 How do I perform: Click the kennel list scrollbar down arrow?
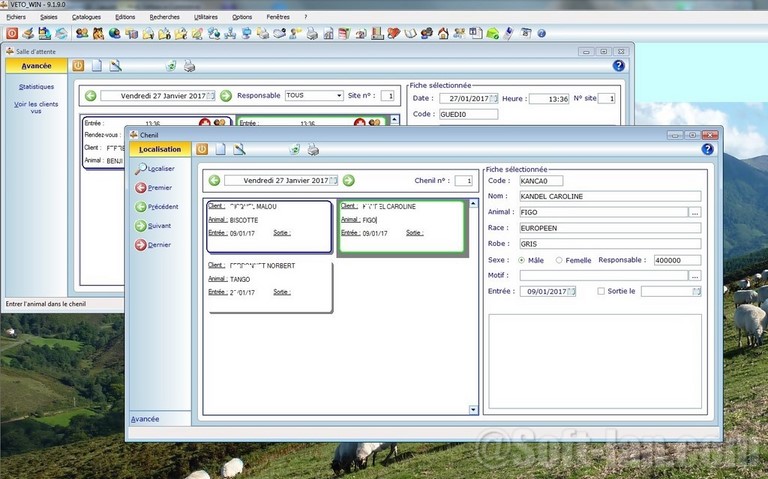click(473, 410)
